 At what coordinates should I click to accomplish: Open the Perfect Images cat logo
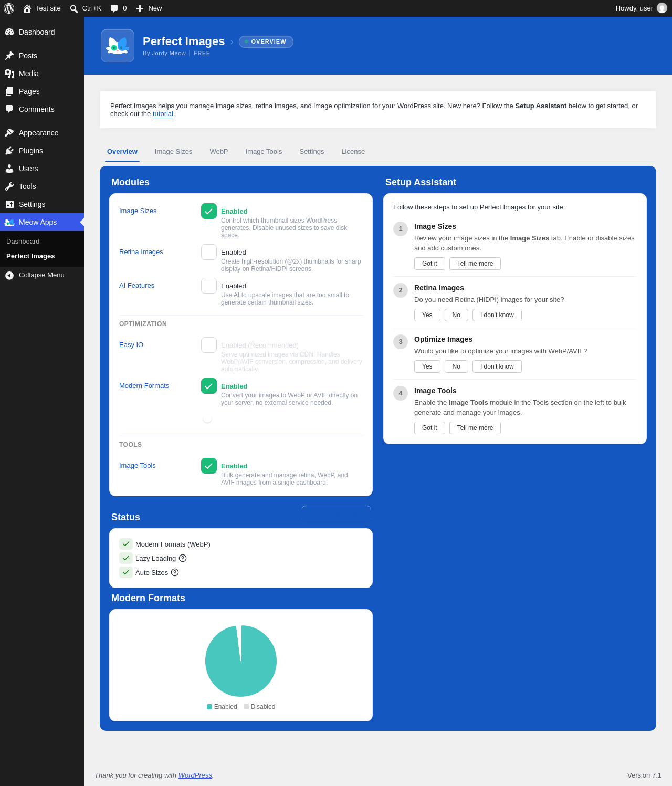[x=118, y=46]
